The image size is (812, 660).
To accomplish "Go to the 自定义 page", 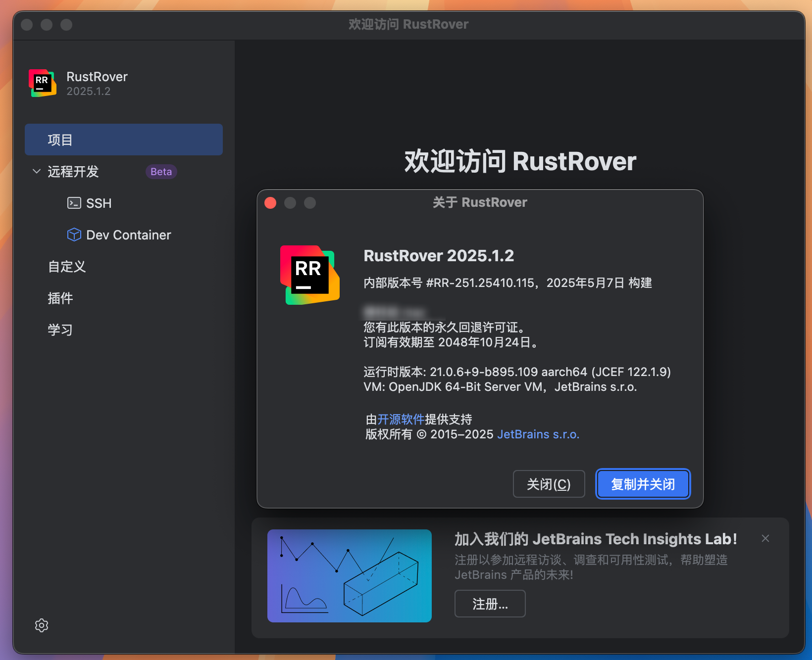I will coord(67,267).
